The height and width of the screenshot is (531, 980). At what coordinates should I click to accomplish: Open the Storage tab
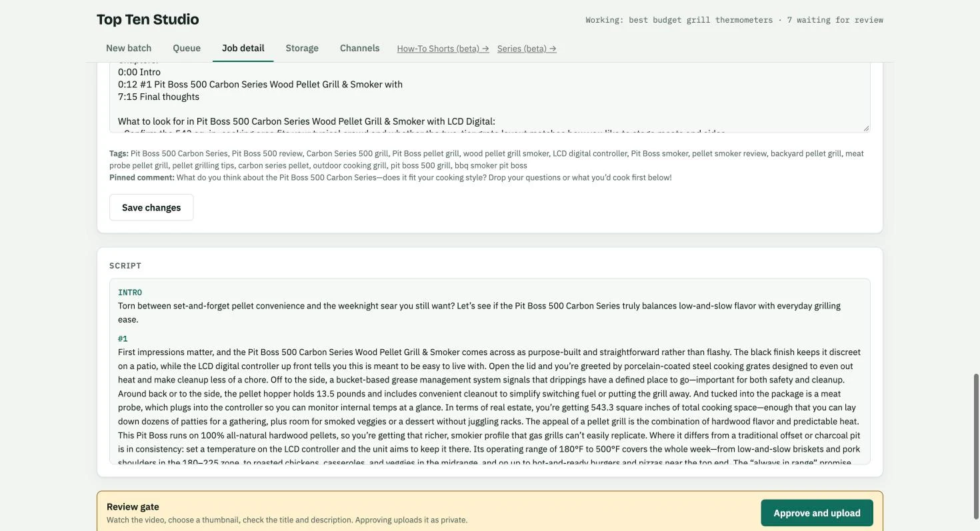point(302,48)
